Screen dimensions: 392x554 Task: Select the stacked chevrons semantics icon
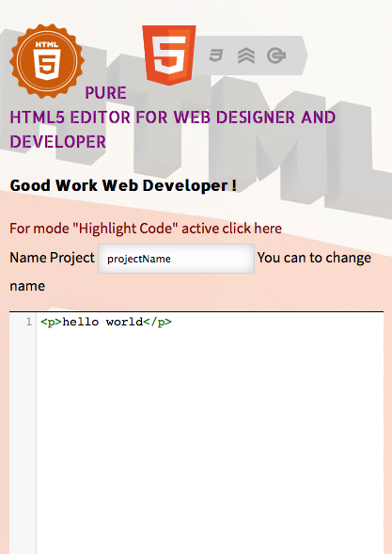click(246, 55)
